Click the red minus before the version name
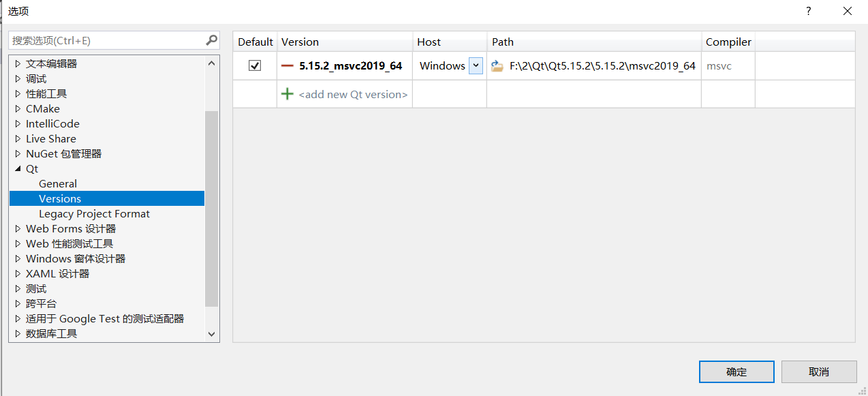 [x=288, y=65]
